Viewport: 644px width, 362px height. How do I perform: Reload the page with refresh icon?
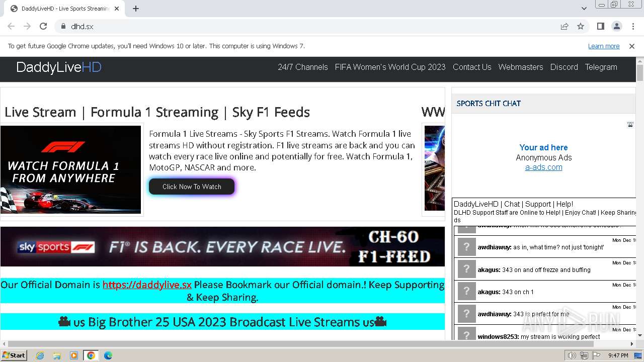[x=43, y=26]
